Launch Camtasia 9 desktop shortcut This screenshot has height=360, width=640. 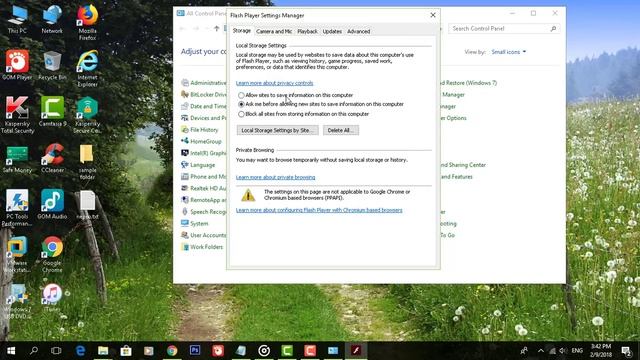point(52,112)
